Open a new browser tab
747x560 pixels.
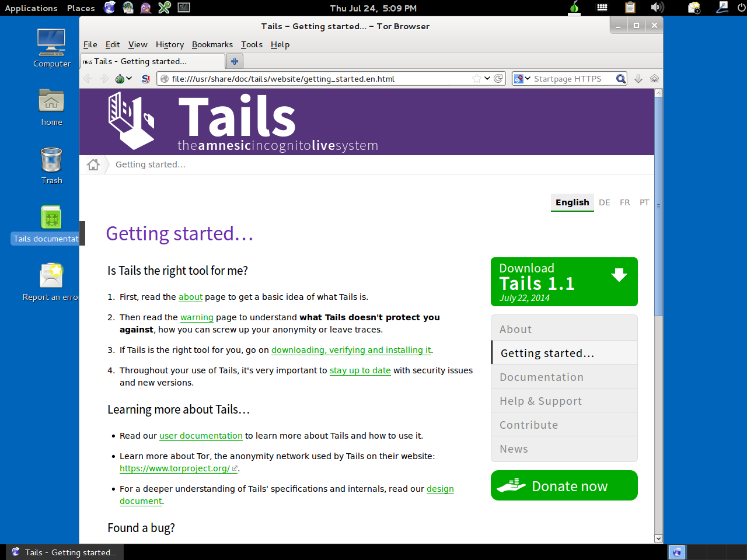pyautogui.click(x=235, y=61)
